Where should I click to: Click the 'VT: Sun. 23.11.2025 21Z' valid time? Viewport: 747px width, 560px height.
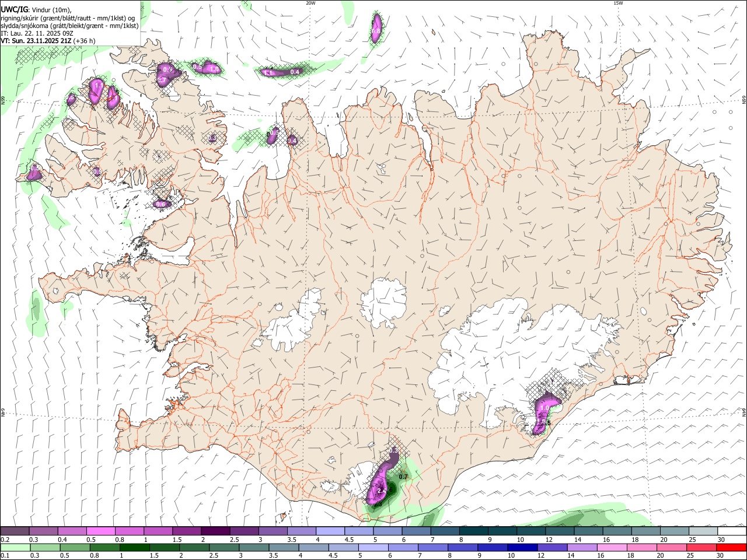[36, 41]
